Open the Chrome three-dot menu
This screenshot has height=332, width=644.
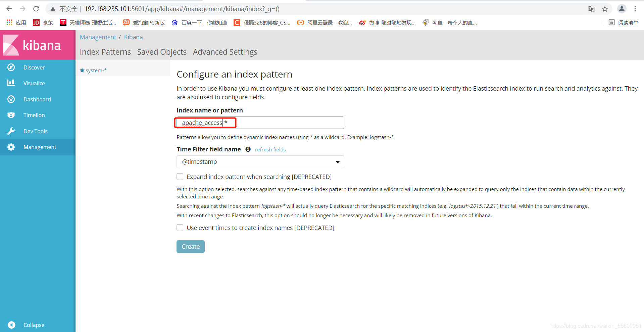(635, 9)
